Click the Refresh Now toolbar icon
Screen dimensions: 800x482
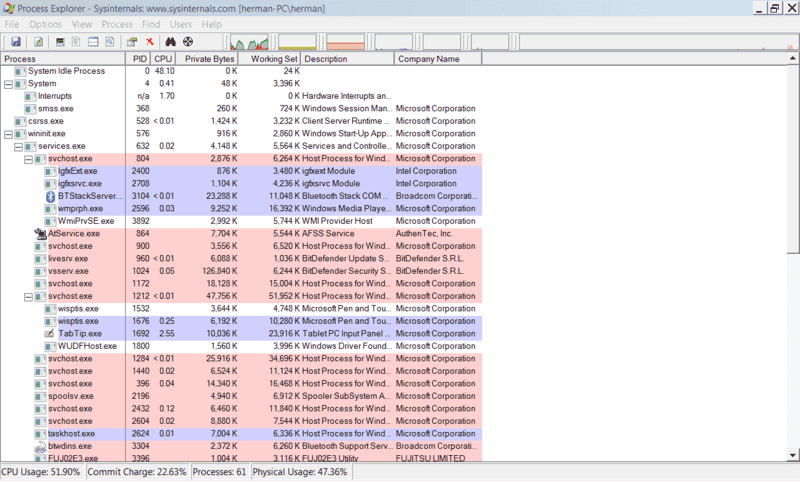click(38, 42)
